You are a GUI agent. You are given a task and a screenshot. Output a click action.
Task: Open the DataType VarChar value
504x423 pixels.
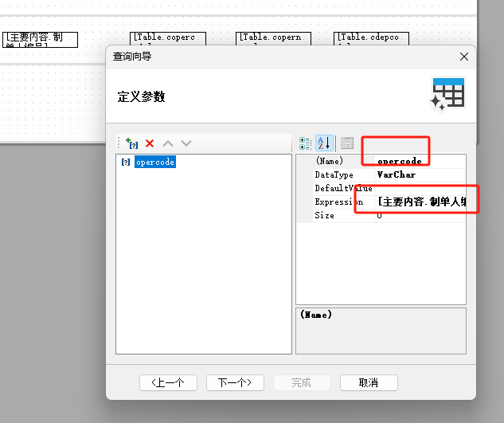click(x=420, y=174)
